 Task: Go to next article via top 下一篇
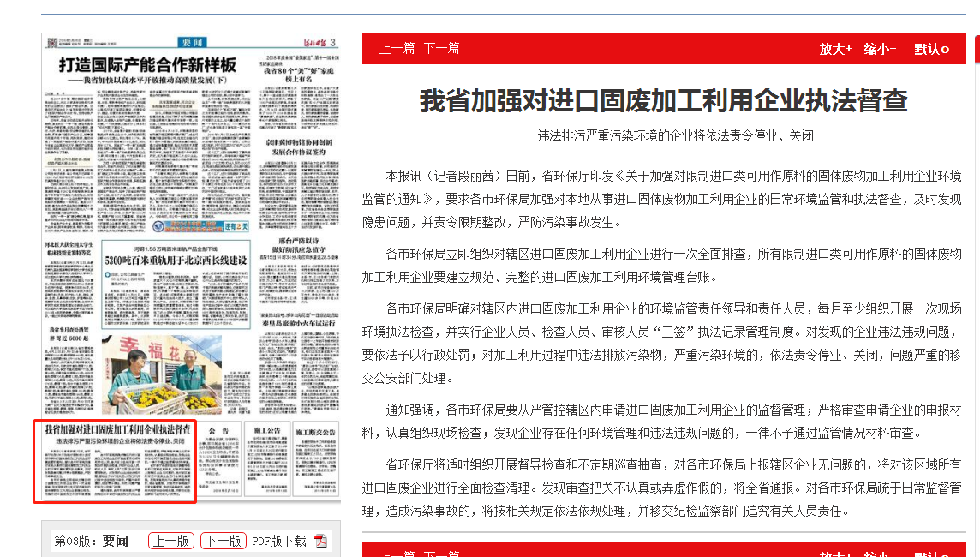(441, 49)
